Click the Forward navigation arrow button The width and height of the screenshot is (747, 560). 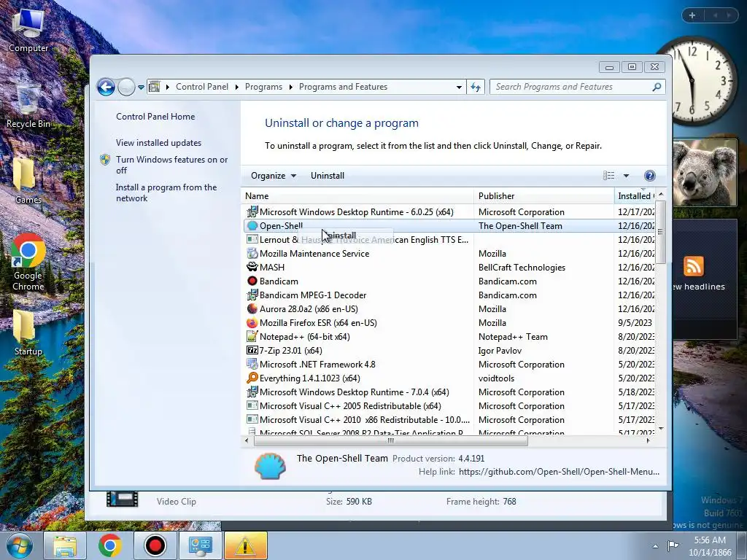(x=126, y=87)
